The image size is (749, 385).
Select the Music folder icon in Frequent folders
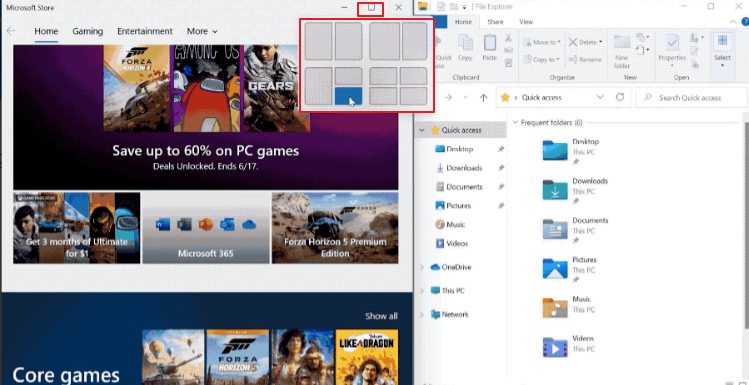pos(555,308)
